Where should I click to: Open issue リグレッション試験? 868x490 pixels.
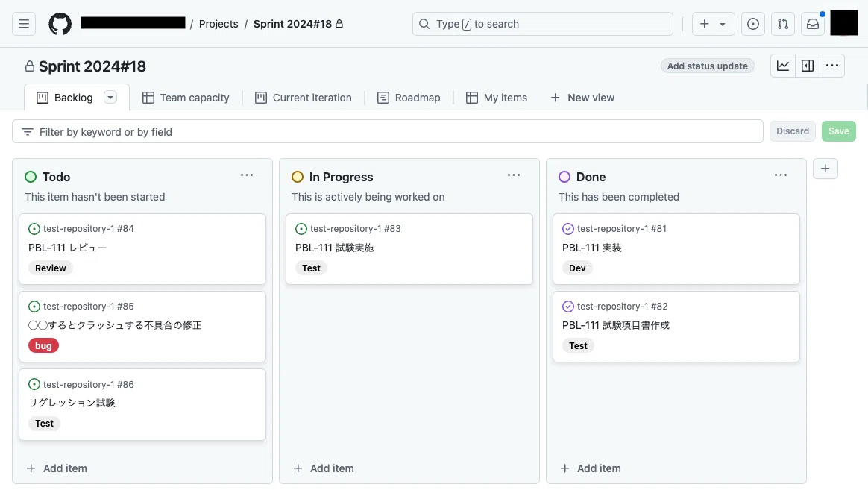(72, 403)
